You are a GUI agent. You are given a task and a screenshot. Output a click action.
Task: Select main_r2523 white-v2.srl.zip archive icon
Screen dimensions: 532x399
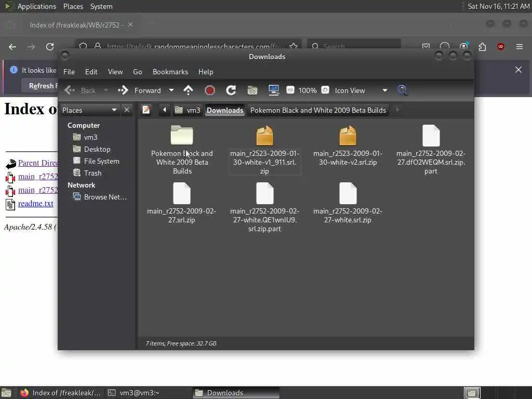pyautogui.click(x=348, y=136)
